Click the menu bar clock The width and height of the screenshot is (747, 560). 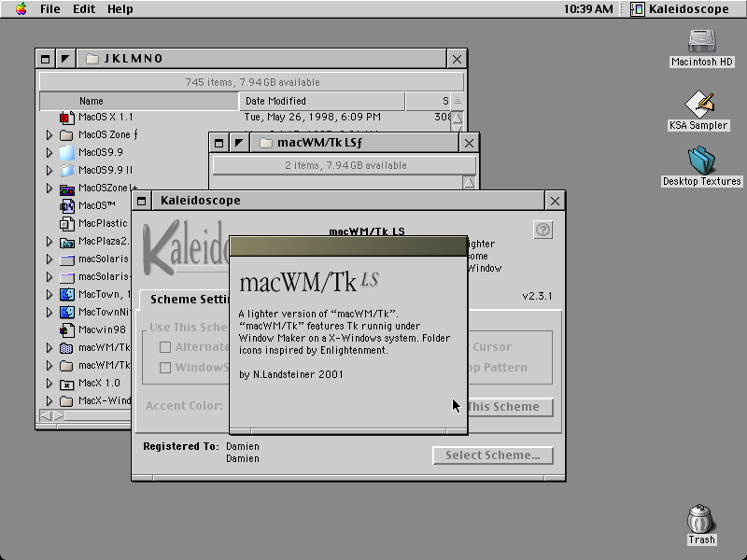tap(588, 9)
